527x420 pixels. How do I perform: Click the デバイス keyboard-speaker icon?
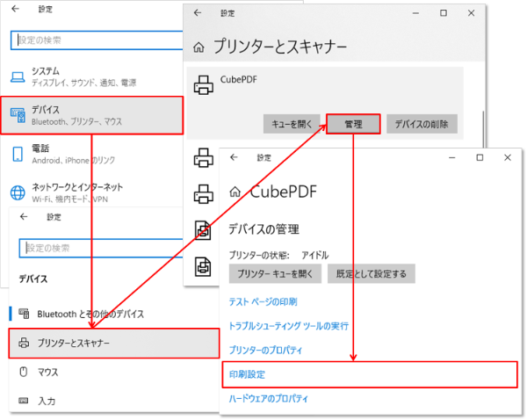[18, 115]
